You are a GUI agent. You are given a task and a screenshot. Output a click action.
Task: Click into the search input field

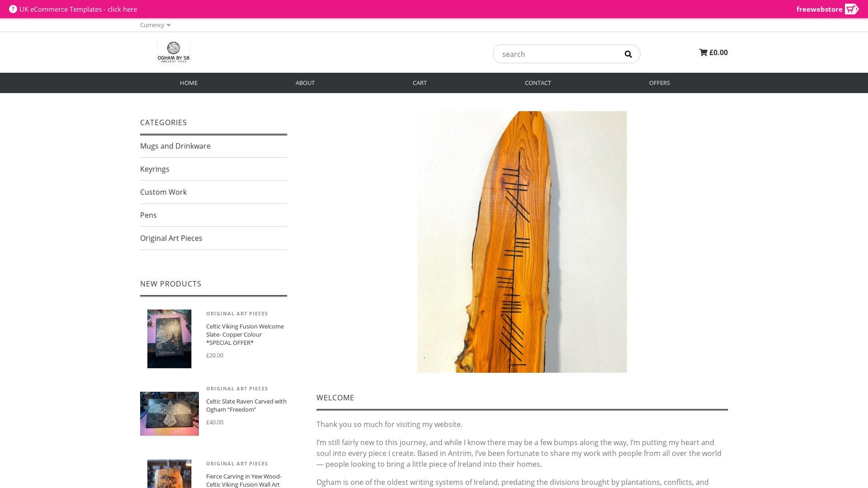[558, 54]
